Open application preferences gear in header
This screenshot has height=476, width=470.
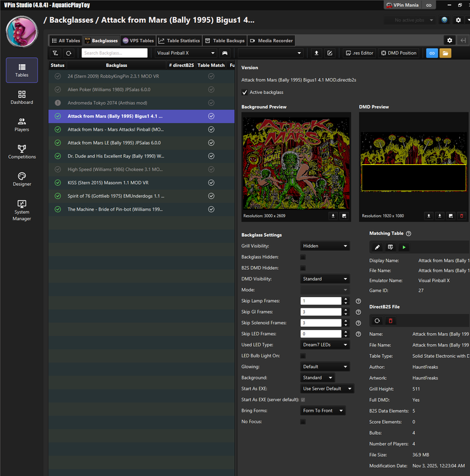(x=458, y=20)
